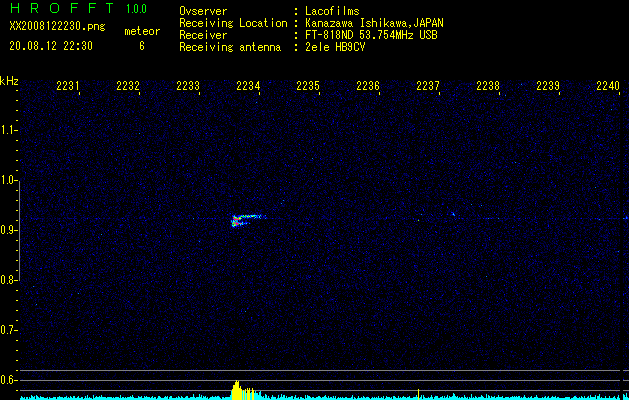Click the 0.6 kHz frequency label

point(8,380)
